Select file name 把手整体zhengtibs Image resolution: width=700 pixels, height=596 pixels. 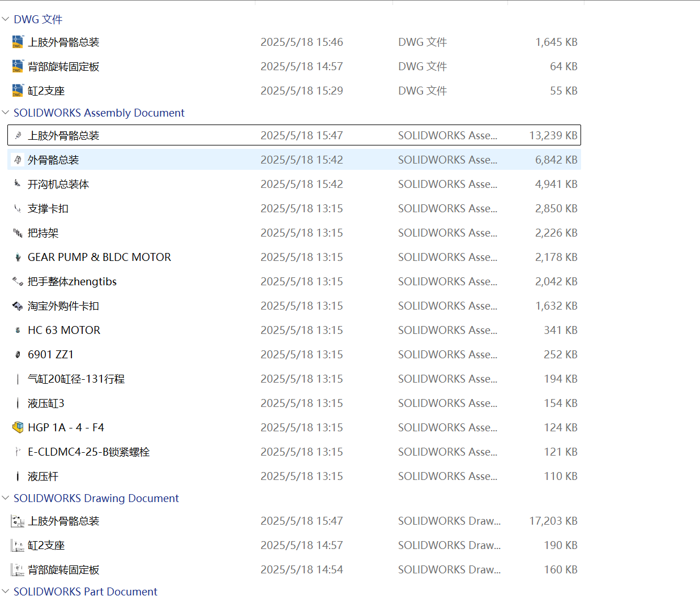[x=72, y=281]
